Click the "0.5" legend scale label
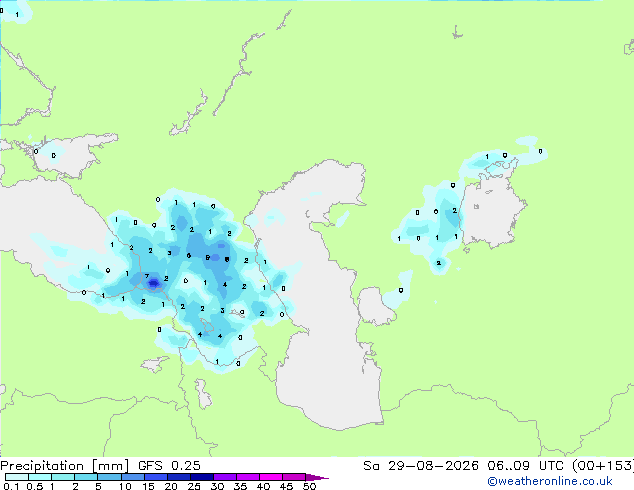The height and width of the screenshot is (490, 634). pos(35,486)
